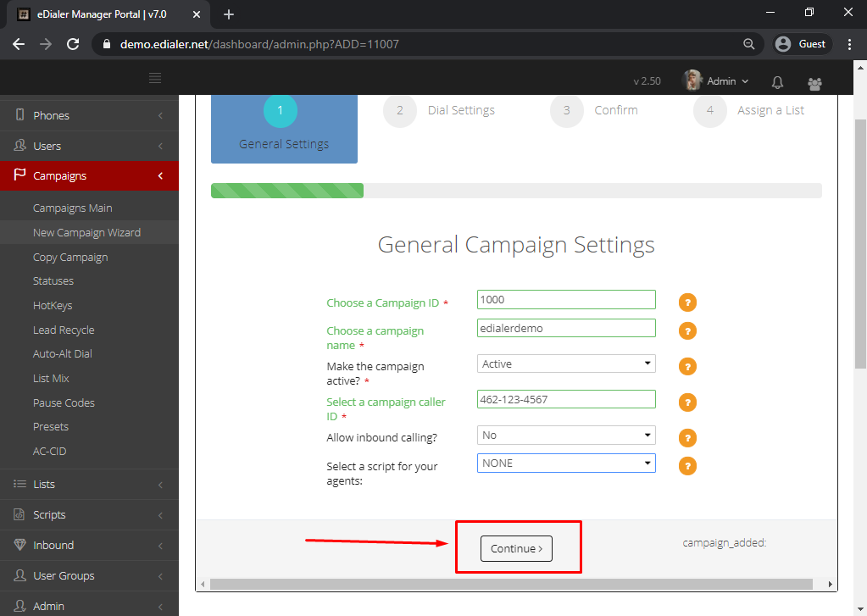
Task: Click the Campaigns flag icon
Action: [19, 175]
